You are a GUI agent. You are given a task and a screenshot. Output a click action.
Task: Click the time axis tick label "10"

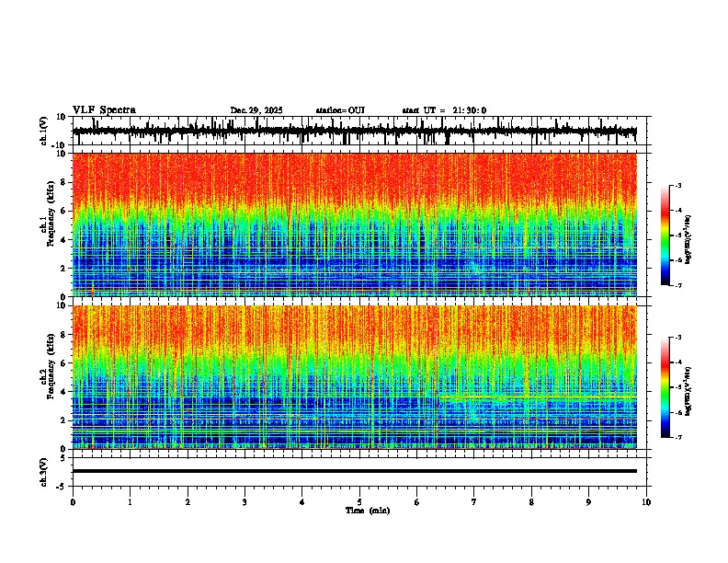[x=646, y=502]
